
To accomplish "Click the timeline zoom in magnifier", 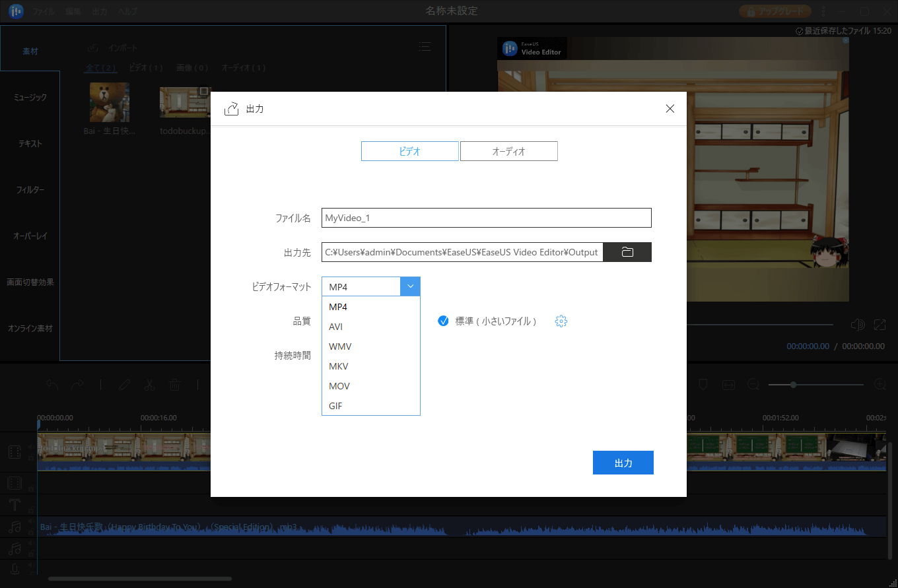I will click(880, 384).
